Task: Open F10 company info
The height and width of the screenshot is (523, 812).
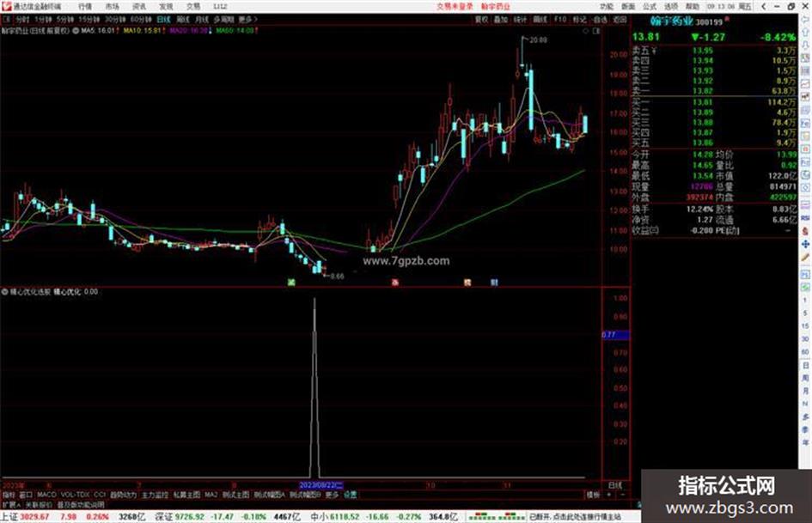Action: click(x=559, y=19)
